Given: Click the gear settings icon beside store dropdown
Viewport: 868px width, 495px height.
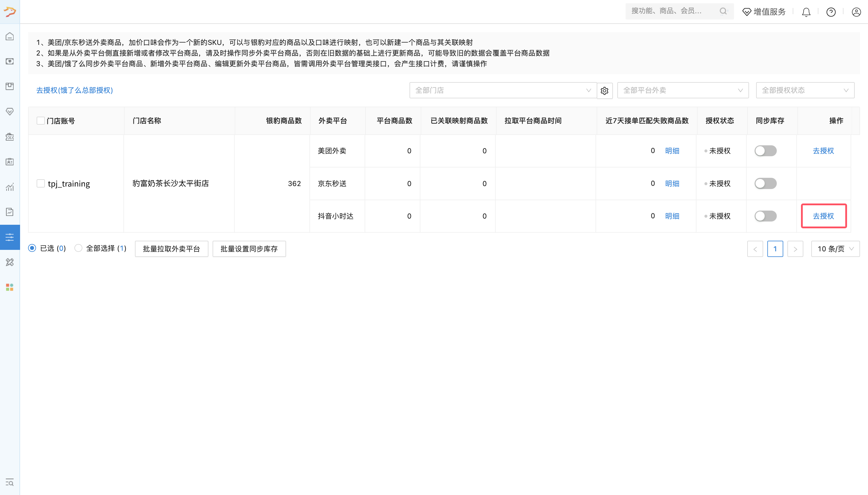Looking at the screenshot, I should click(x=604, y=91).
